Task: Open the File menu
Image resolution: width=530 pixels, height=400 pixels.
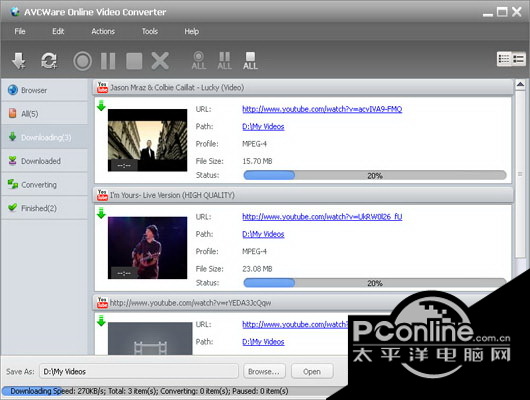Action: pos(20,31)
